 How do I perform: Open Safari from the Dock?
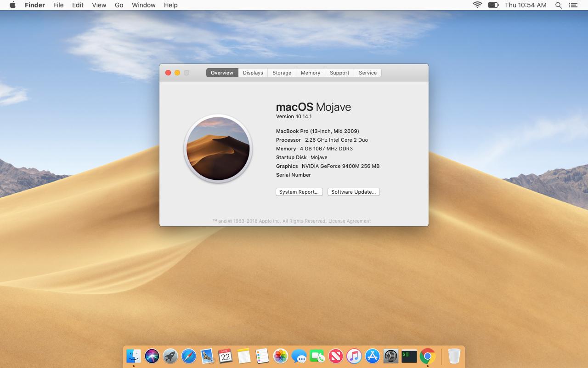pos(188,356)
